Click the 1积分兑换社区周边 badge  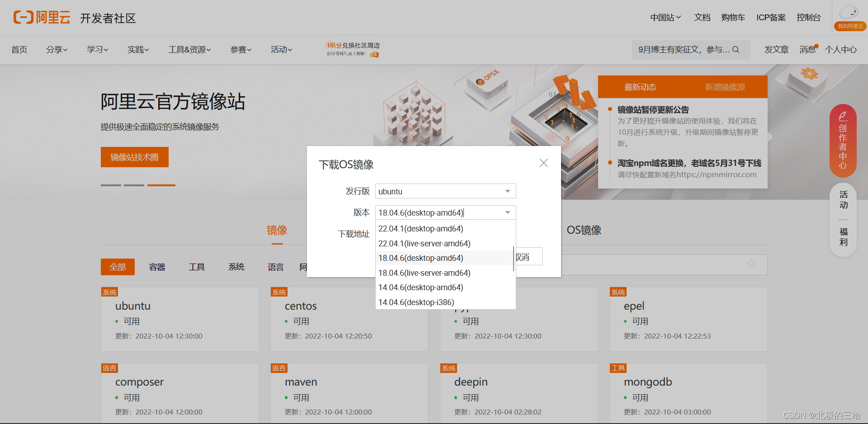[352, 49]
